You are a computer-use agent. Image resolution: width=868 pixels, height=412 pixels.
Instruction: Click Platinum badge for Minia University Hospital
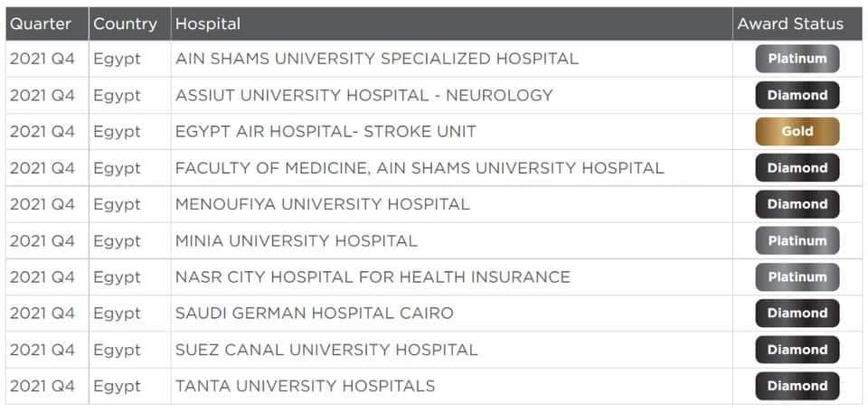pyautogui.click(x=797, y=241)
